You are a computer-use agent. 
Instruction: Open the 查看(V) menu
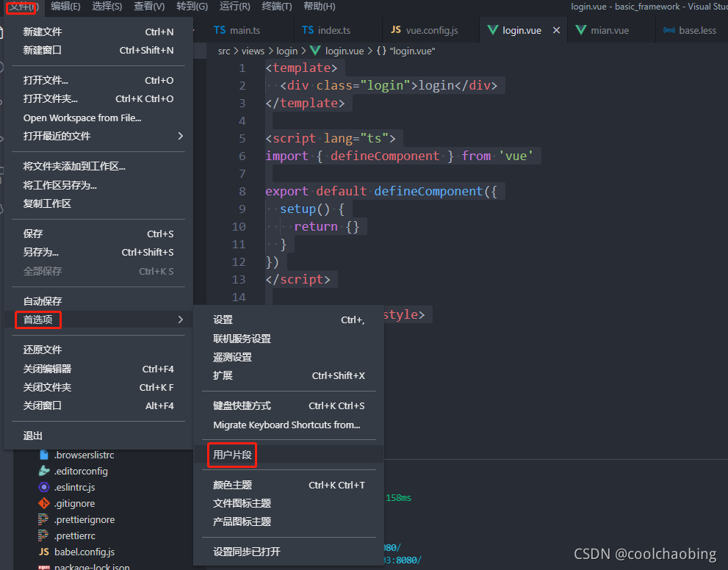[149, 7]
